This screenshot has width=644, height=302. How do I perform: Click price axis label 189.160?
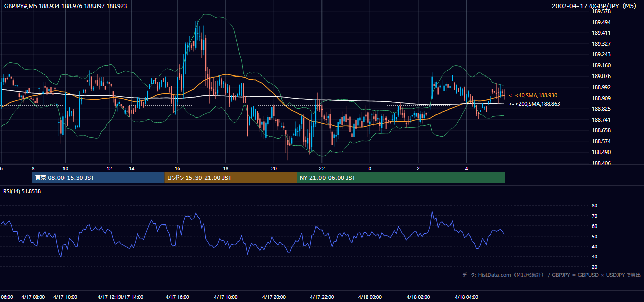(601, 65)
